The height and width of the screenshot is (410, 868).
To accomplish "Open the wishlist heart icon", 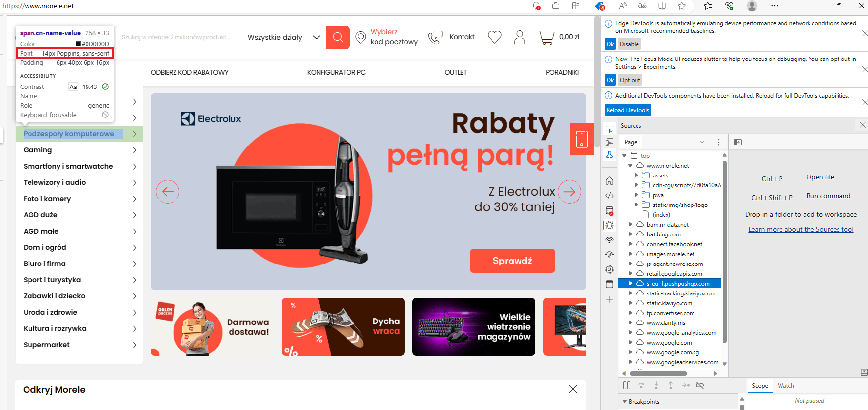I will [x=494, y=37].
